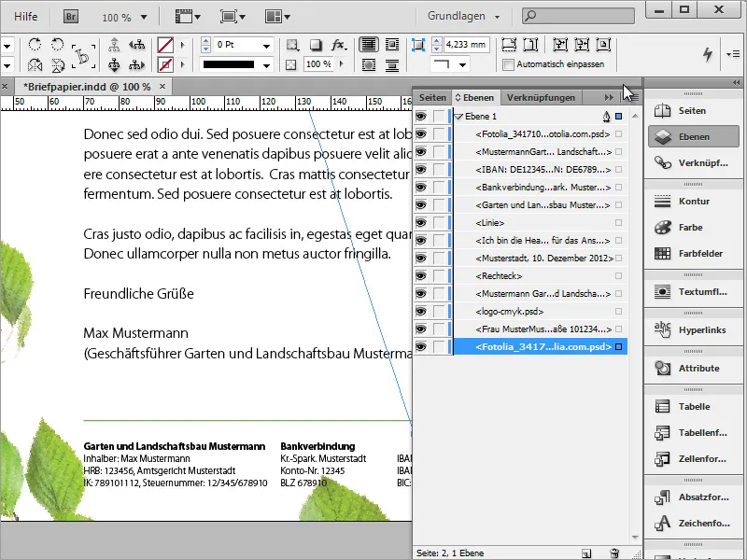Rotate 90° clockwise icon
747x560 pixels.
[x=35, y=45]
